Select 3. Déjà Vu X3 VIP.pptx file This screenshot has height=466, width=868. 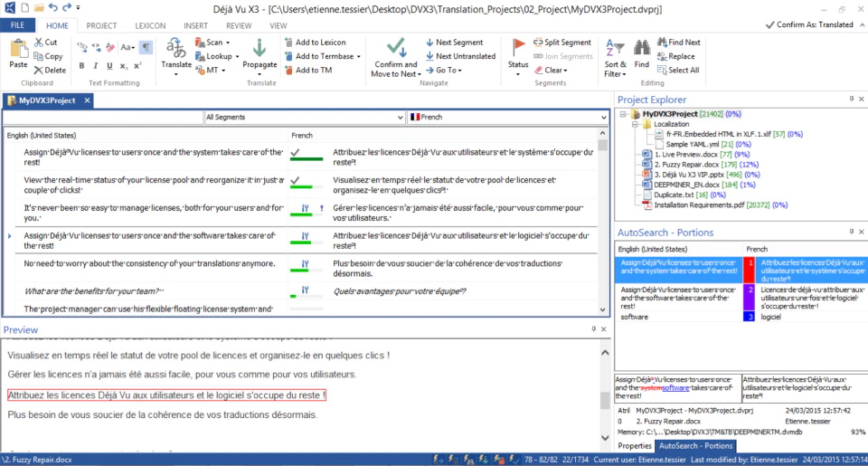[689, 175]
